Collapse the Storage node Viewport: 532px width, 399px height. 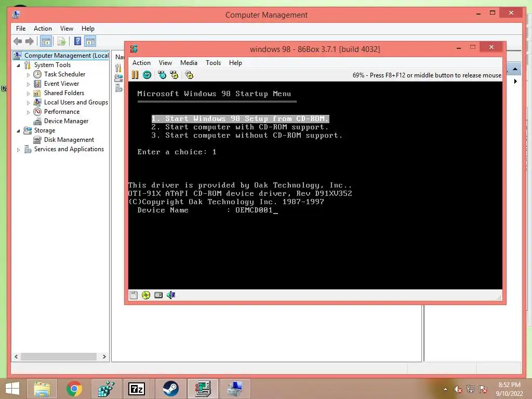[18, 130]
